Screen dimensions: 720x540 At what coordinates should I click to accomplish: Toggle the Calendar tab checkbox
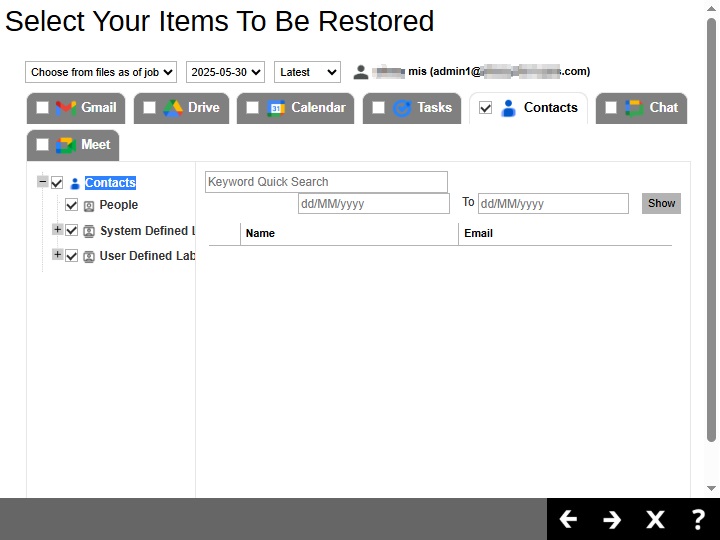(252, 108)
